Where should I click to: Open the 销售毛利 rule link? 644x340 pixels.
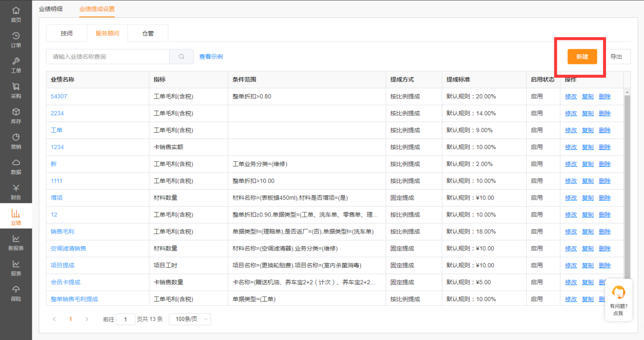click(63, 232)
